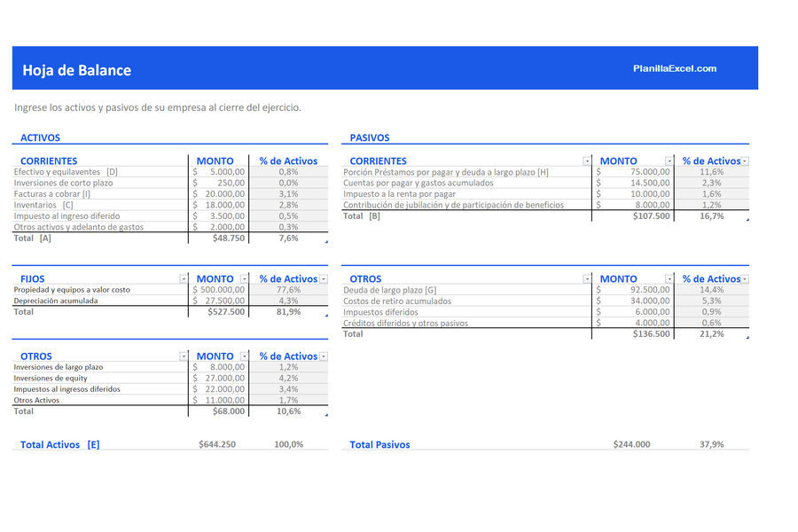798x532 pixels.
Task: Click the PlanillaExcel.com link in header
Action: click(675, 68)
